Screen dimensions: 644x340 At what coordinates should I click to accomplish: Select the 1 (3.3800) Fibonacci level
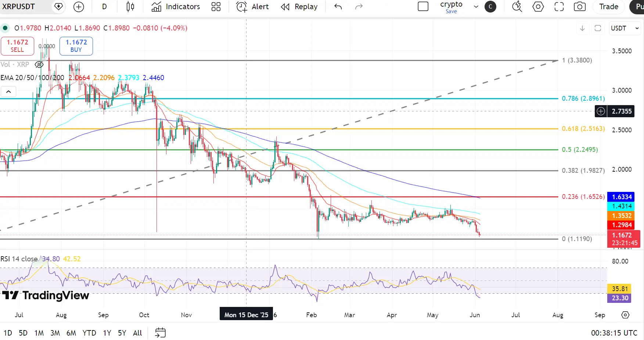(577, 60)
